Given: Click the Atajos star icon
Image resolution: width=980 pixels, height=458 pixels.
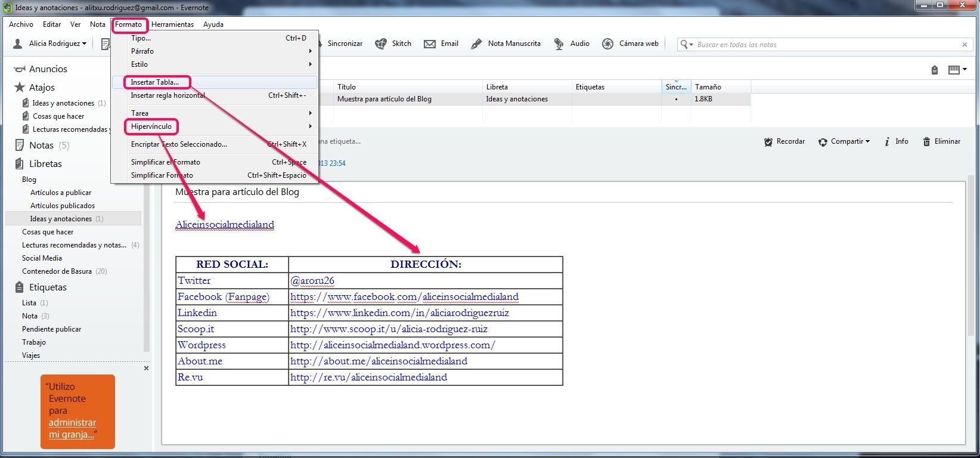Looking at the screenshot, I should [x=20, y=87].
